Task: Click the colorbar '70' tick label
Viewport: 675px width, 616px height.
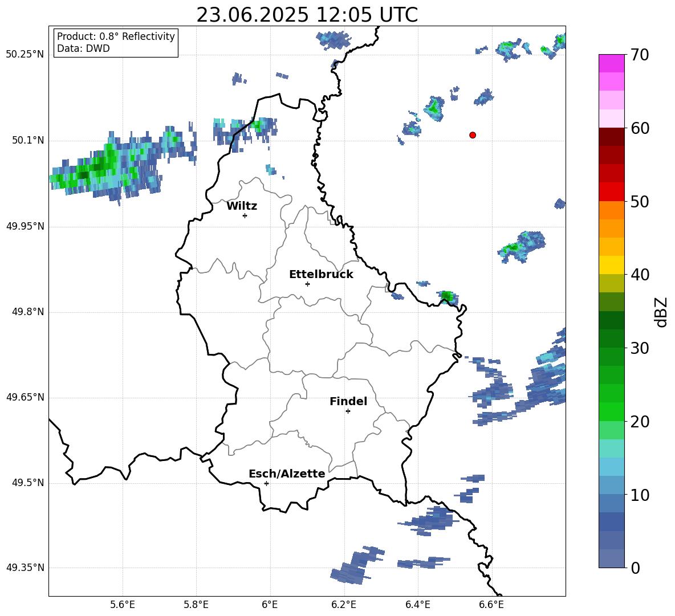Action: 640,55
